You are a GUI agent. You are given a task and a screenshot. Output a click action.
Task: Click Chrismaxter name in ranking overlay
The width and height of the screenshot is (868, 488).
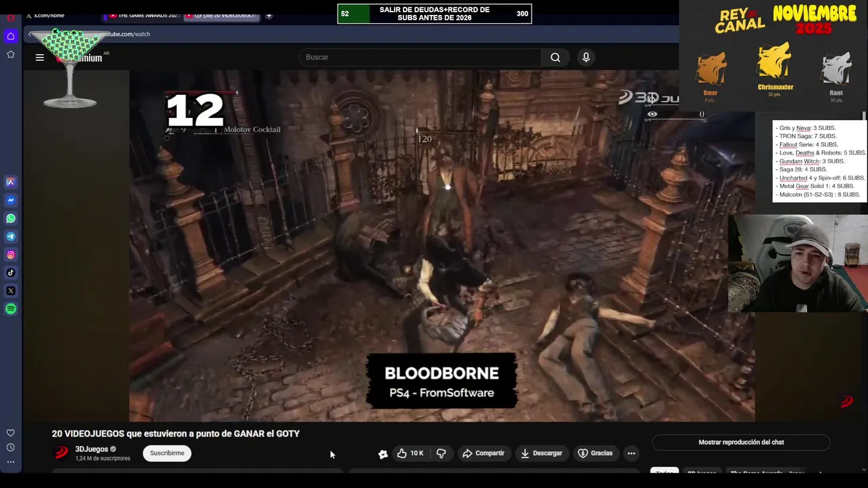point(775,87)
